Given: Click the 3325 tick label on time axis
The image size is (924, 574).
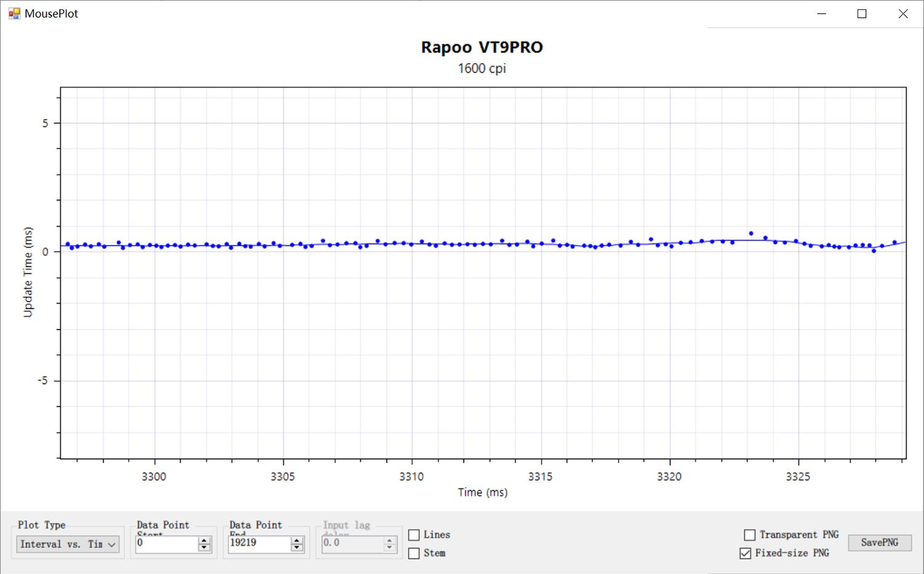Looking at the screenshot, I should pos(798,477).
